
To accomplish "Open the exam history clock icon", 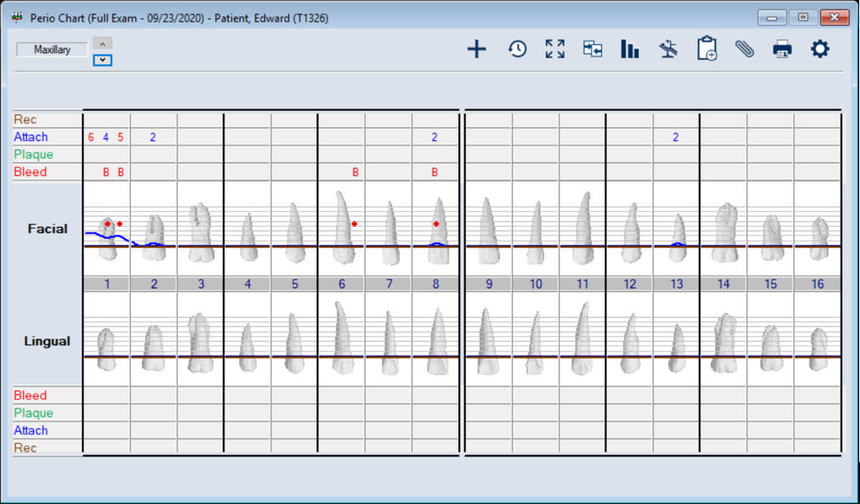I will (x=518, y=49).
